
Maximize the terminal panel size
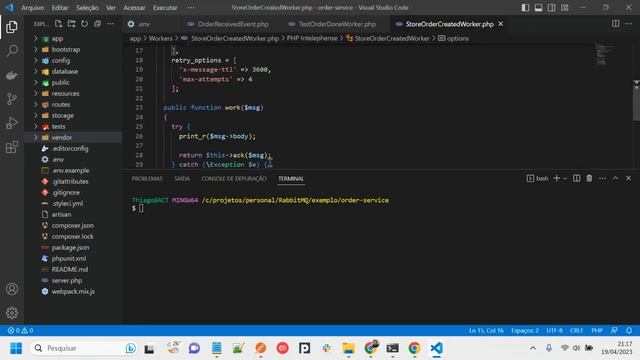tap(616, 178)
